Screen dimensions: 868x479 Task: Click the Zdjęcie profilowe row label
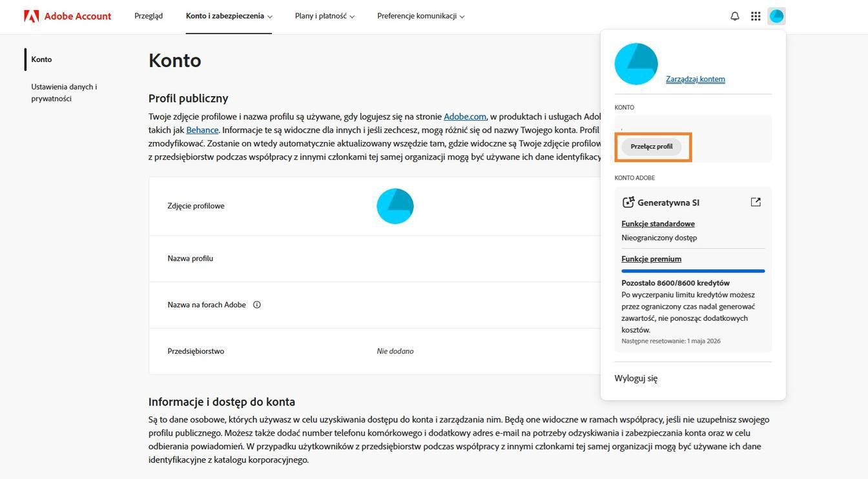[196, 206]
